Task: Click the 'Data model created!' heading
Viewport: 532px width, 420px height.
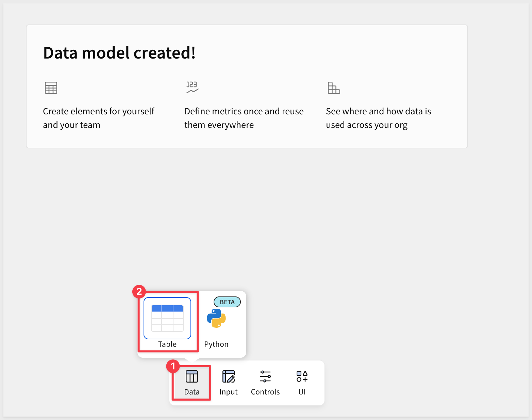Action: pos(119,53)
